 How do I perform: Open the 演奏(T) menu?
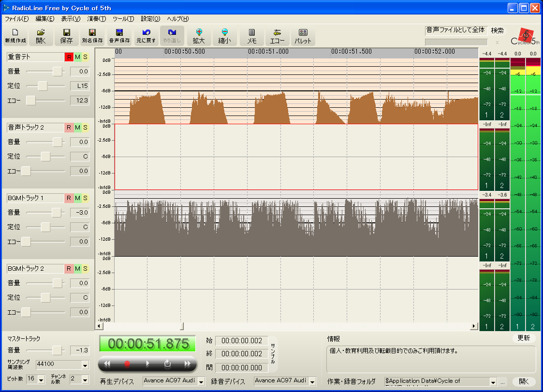click(97, 19)
